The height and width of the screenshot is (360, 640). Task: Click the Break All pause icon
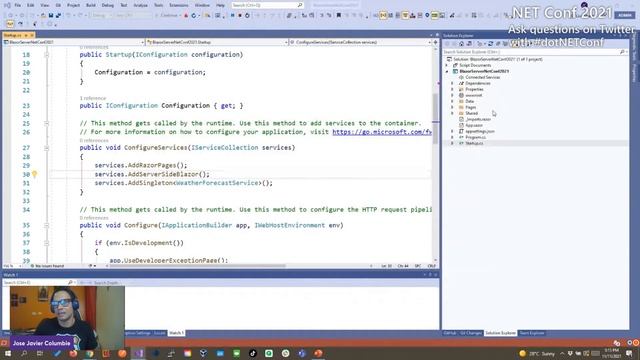[x=232, y=15]
